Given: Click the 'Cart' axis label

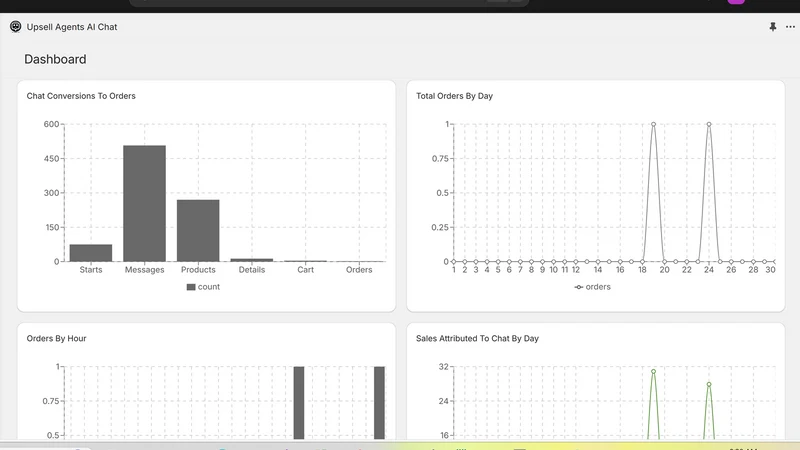Looking at the screenshot, I should [306, 270].
